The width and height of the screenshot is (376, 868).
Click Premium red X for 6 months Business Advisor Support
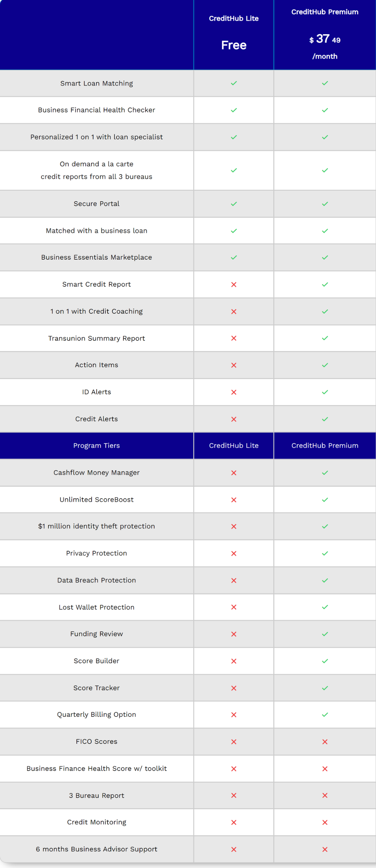[x=325, y=850]
